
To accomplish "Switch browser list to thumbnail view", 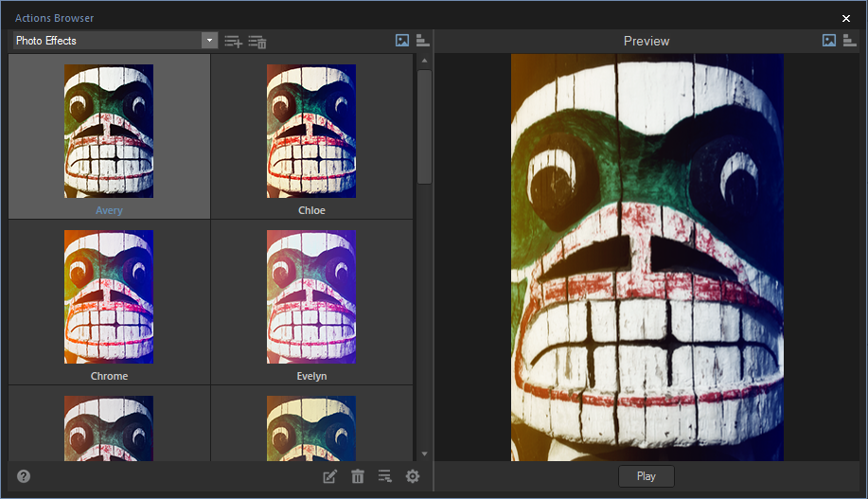I will tap(402, 41).
